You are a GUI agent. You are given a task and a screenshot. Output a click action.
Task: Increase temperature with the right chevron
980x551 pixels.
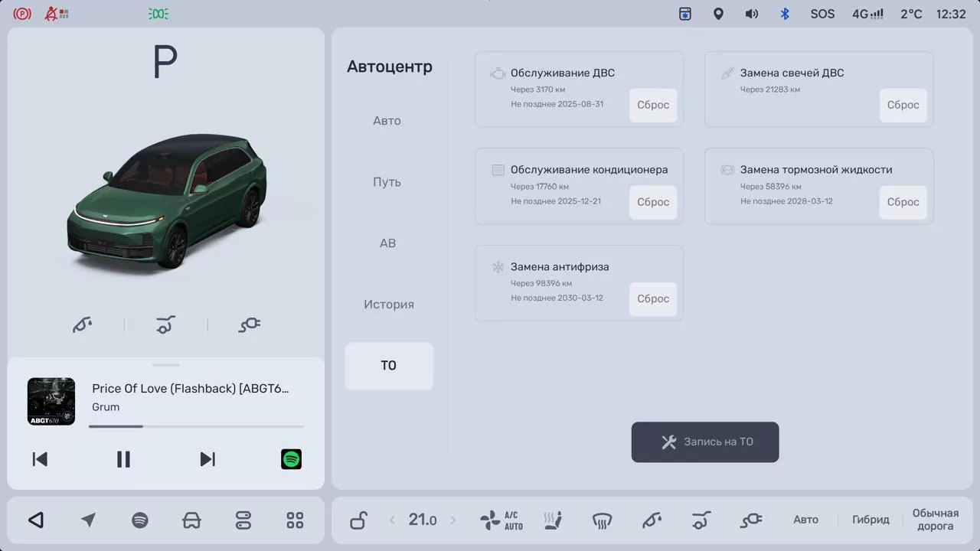(452, 520)
